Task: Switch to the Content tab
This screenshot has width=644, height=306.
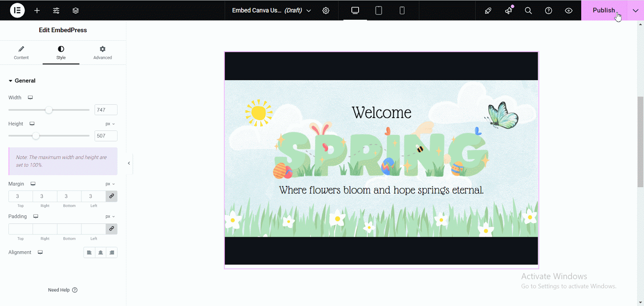Action: click(x=21, y=53)
